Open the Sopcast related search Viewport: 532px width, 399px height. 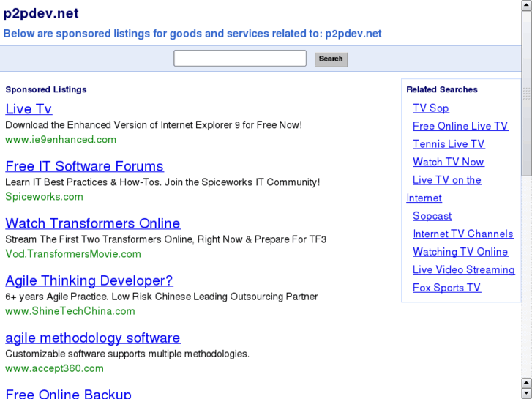point(432,216)
